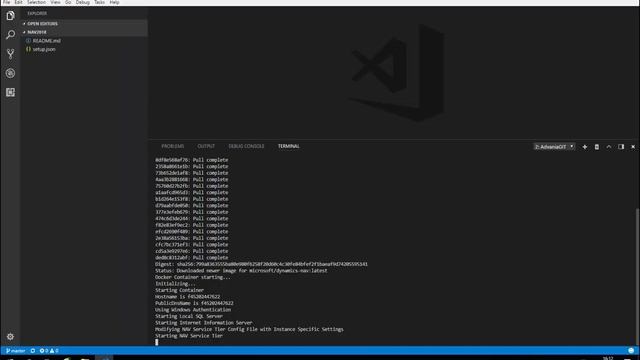Open the Debug menu
Viewport: 640px width, 360px height.
(x=82, y=2)
